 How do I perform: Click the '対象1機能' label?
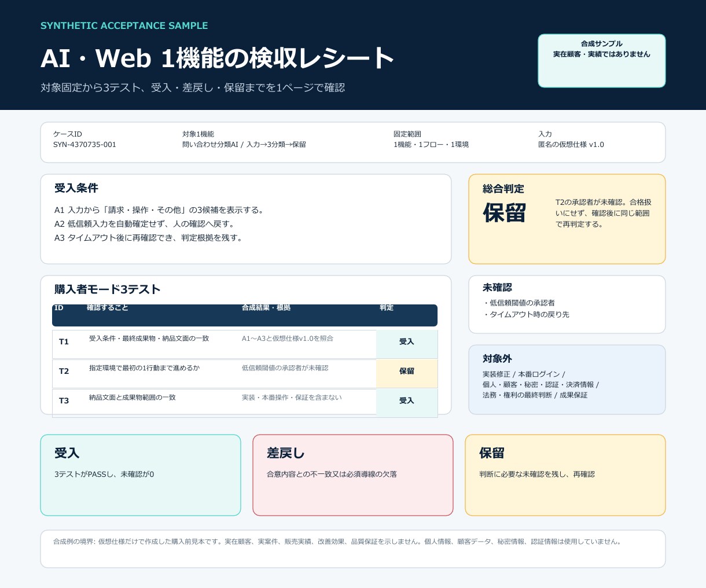click(198, 134)
